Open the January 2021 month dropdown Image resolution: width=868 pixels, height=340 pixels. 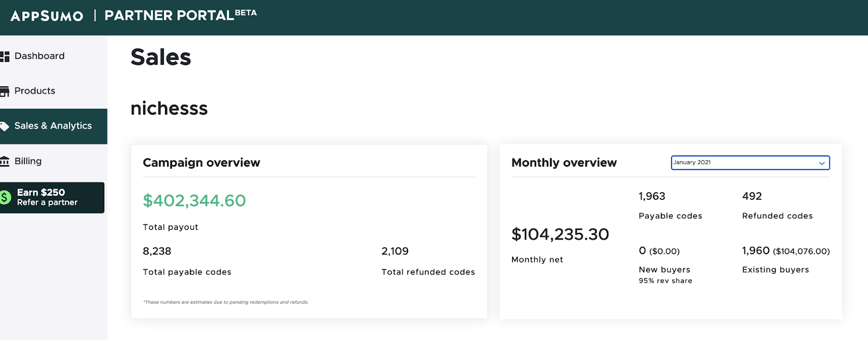pos(750,162)
